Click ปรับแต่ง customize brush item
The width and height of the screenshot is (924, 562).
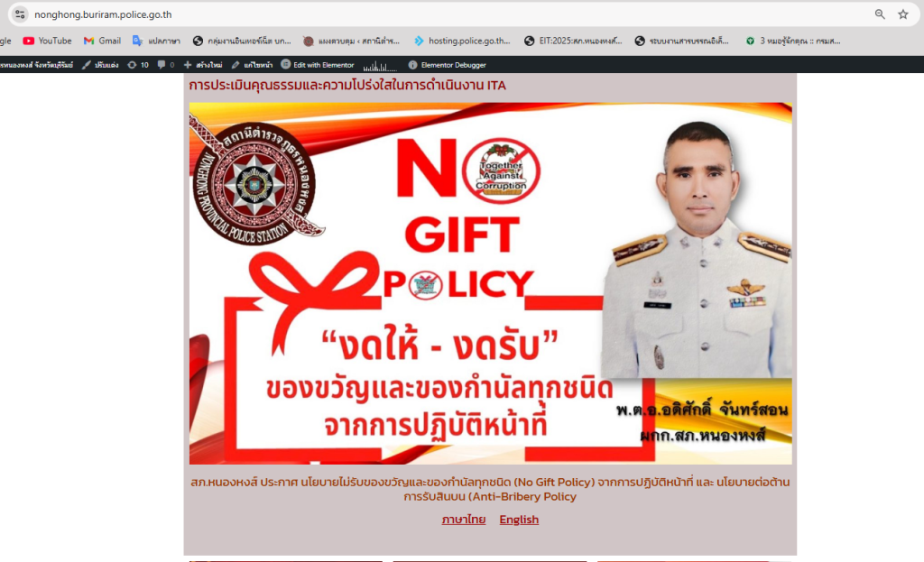point(100,65)
